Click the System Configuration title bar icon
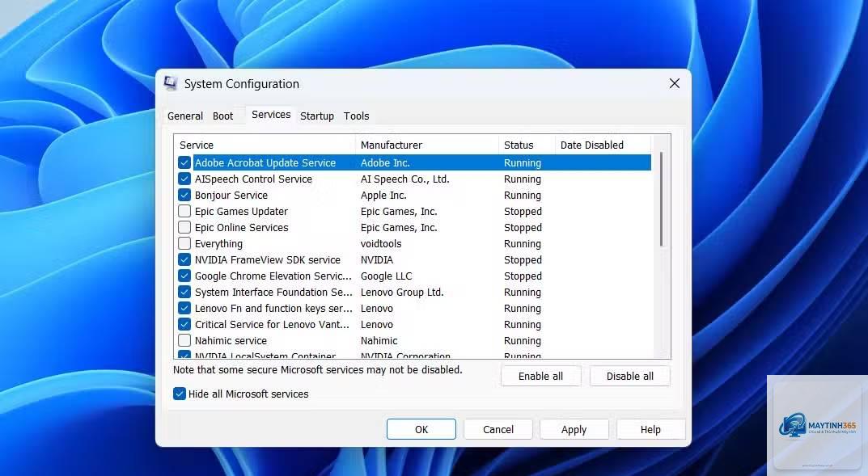Viewport: 868px width, 476px height. coord(171,83)
